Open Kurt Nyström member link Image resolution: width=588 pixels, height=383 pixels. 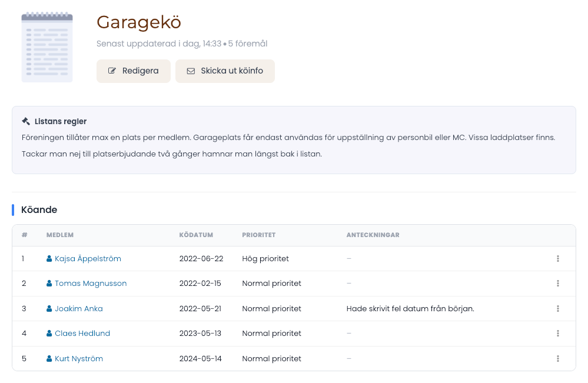(79, 359)
